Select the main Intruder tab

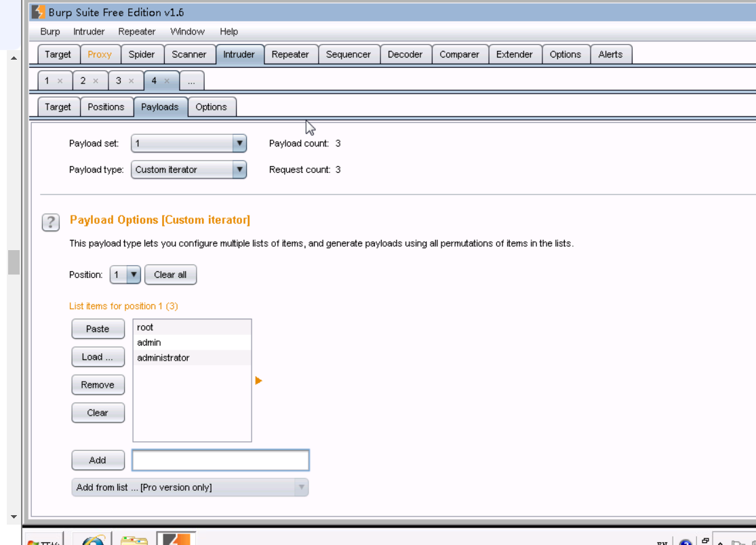(239, 54)
